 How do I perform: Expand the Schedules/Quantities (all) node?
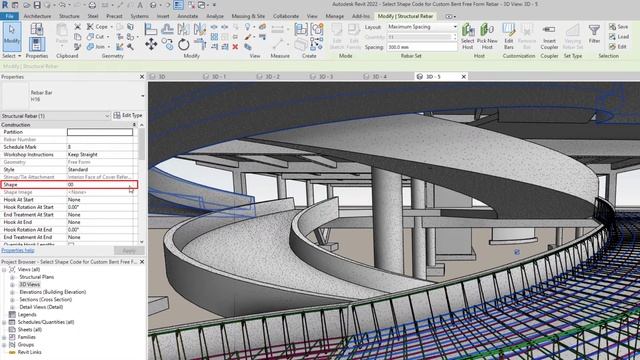click(4, 322)
